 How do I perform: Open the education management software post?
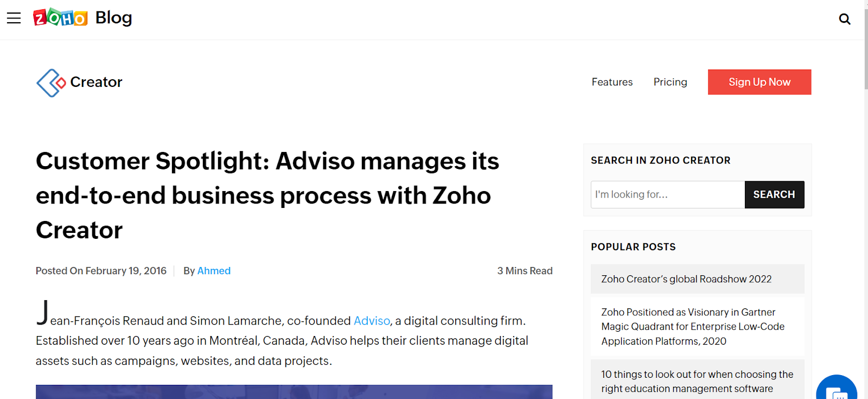pyautogui.click(x=697, y=381)
